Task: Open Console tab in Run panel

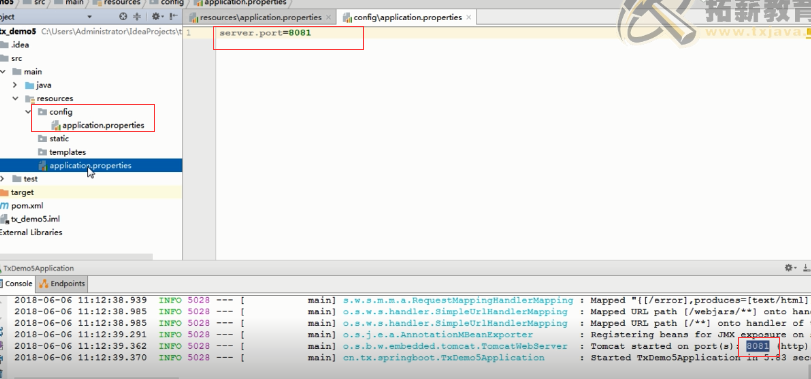Action: (x=18, y=283)
